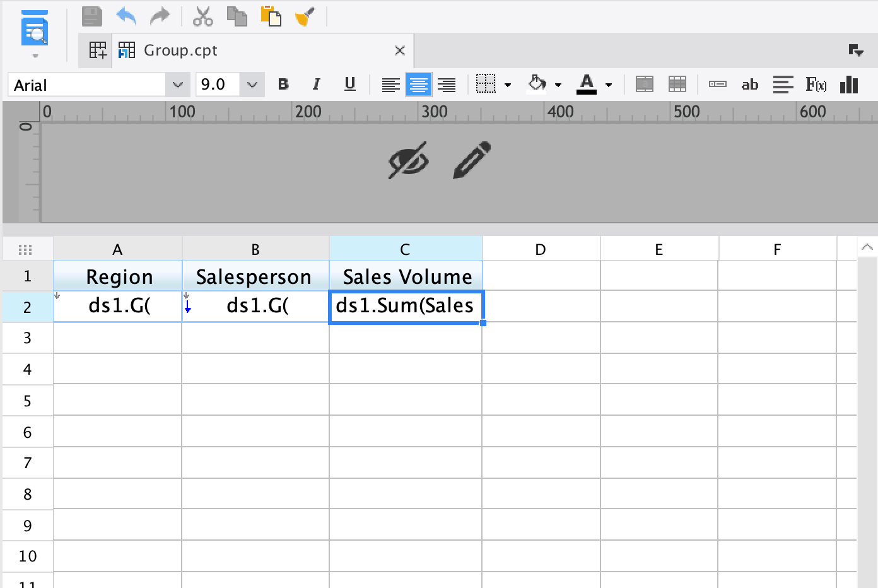Viewport: 878px width, 588px height.
Task: Select the Cut tool
Action: pos(202,16)
